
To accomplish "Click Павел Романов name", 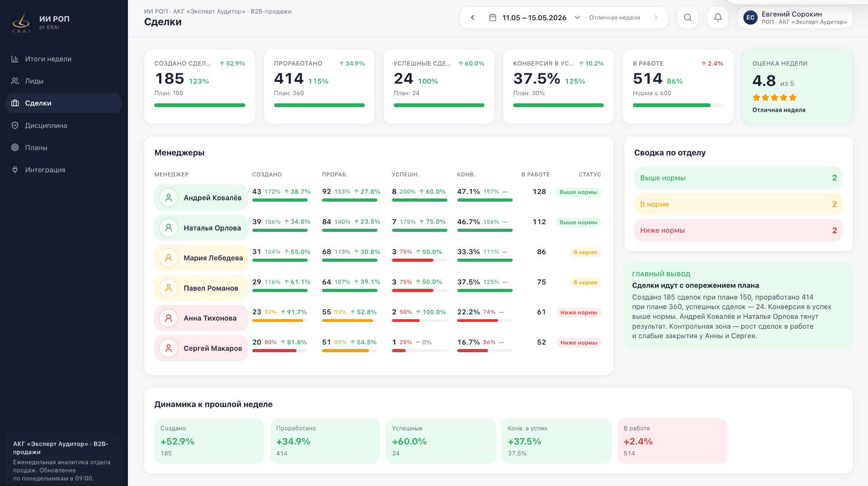I will [x=211, y=288].
